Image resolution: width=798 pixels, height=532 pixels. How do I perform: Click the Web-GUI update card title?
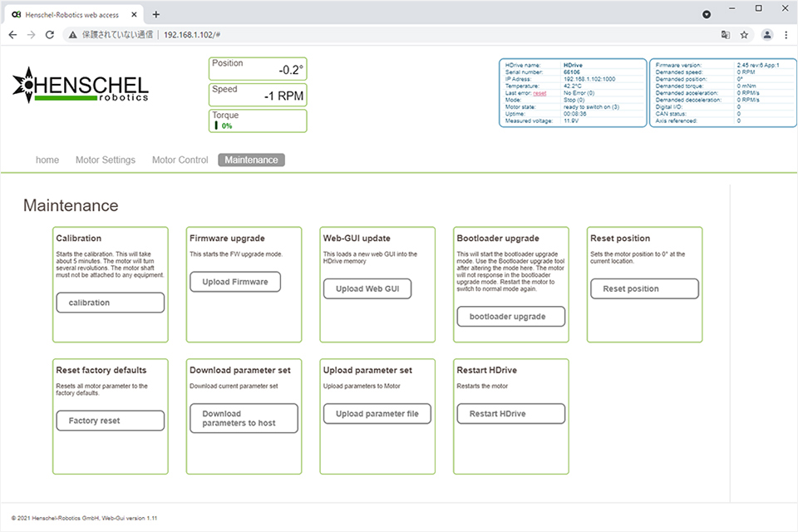[x=357, y=239]
